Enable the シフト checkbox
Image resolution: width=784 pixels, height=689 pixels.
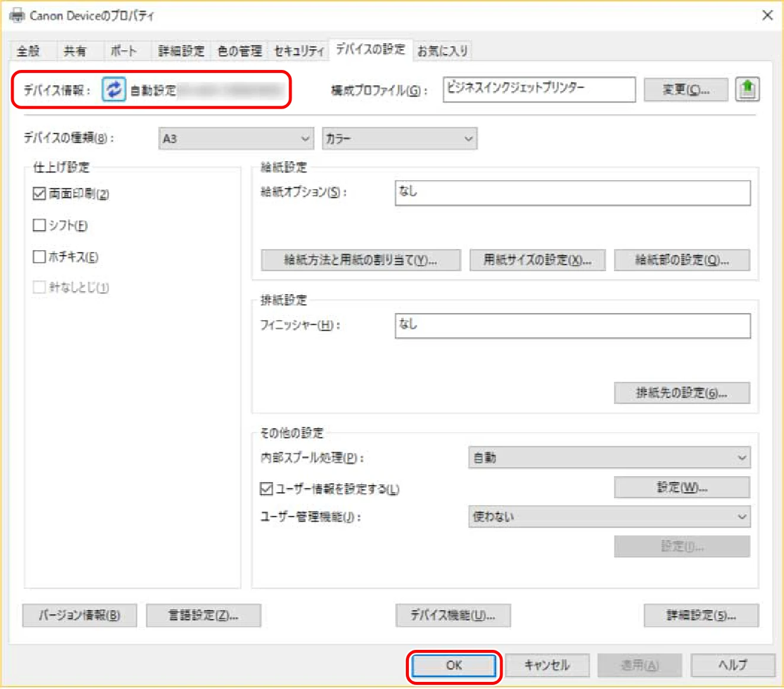point(40,225)
